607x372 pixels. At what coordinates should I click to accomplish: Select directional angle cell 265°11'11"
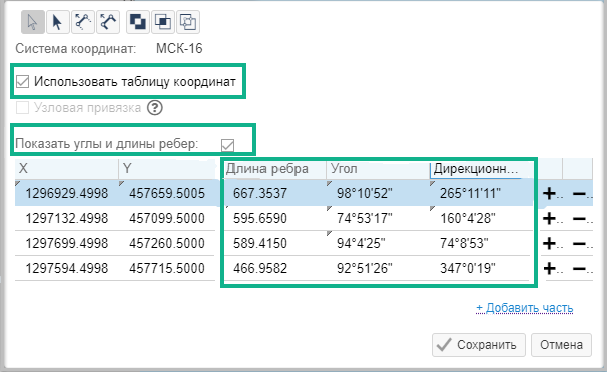click(481, 193)
